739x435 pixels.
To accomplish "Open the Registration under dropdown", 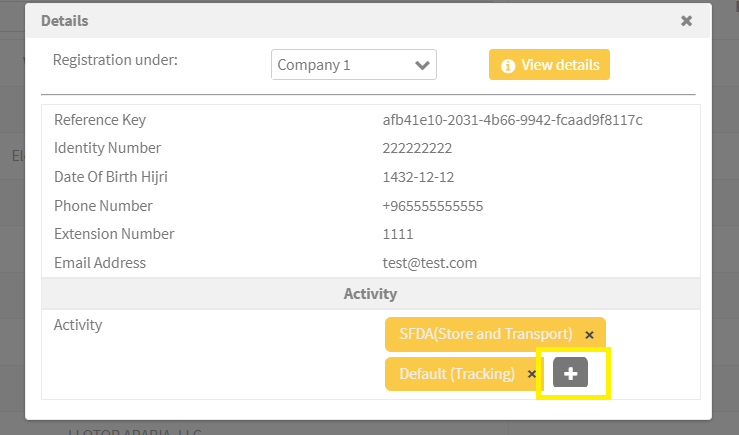I will (353, 65).
